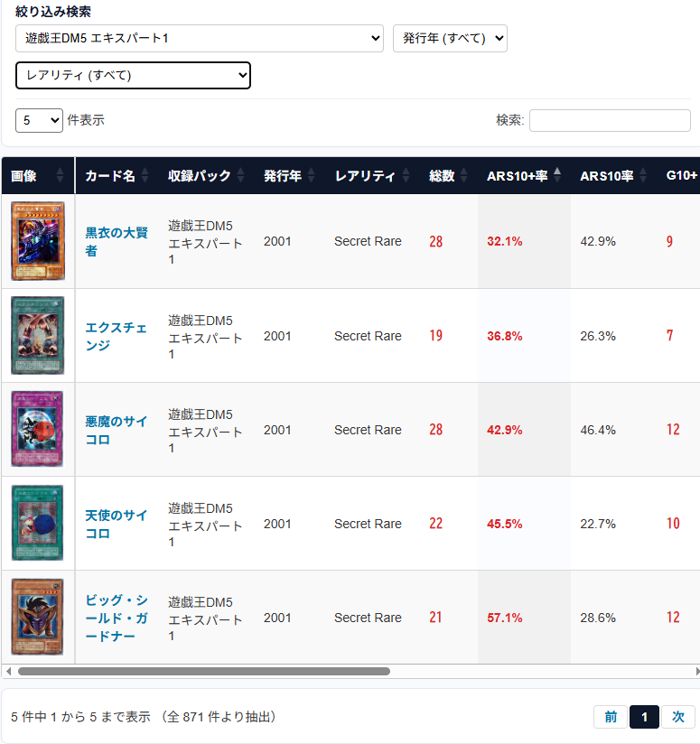The height and width of the screenshot is (744, 700).
Task: Click the G10+ value 10 for 天使のサイコロ
Action: (673, 524)
